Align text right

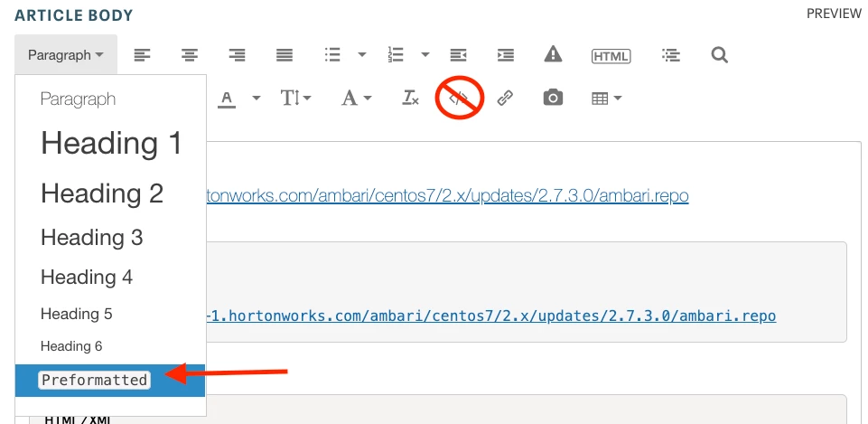pos(238,55)
